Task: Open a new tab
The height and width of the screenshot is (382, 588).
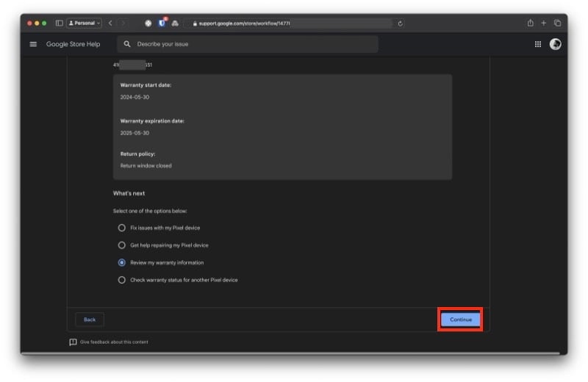Action: pos(543,24)
